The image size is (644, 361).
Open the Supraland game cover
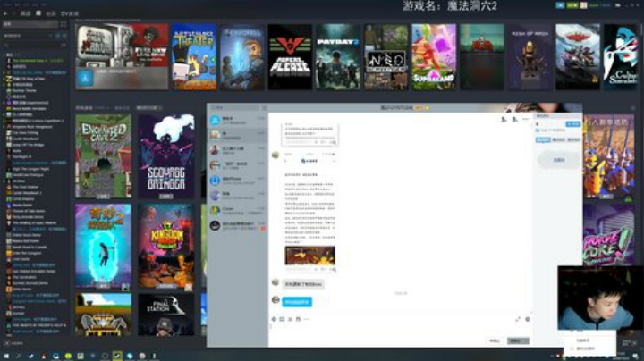click(x=434, y=56)
